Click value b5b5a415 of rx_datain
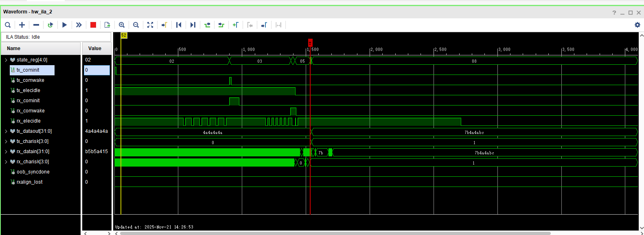Screen dimensions: 644x235 pyautogui.click(x=96, y=152)
